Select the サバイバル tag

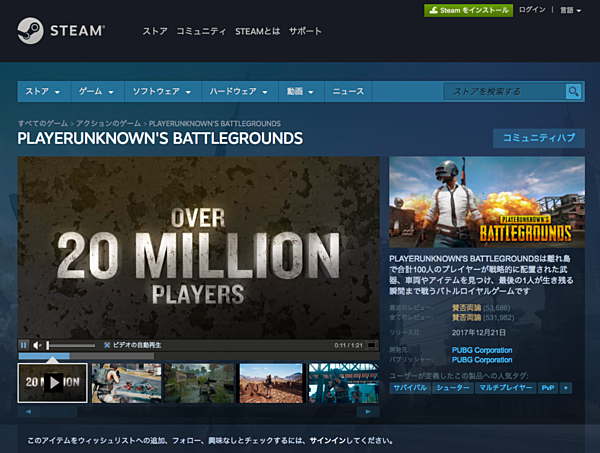pyautogui.click(x=410, y=388)
